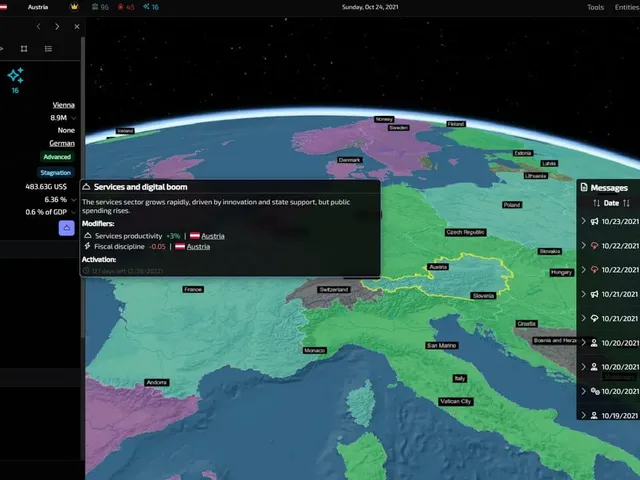Viewport: 640px width, 480px height.
Task: Click the building counter showing 96
Action: tap(100, 7)
